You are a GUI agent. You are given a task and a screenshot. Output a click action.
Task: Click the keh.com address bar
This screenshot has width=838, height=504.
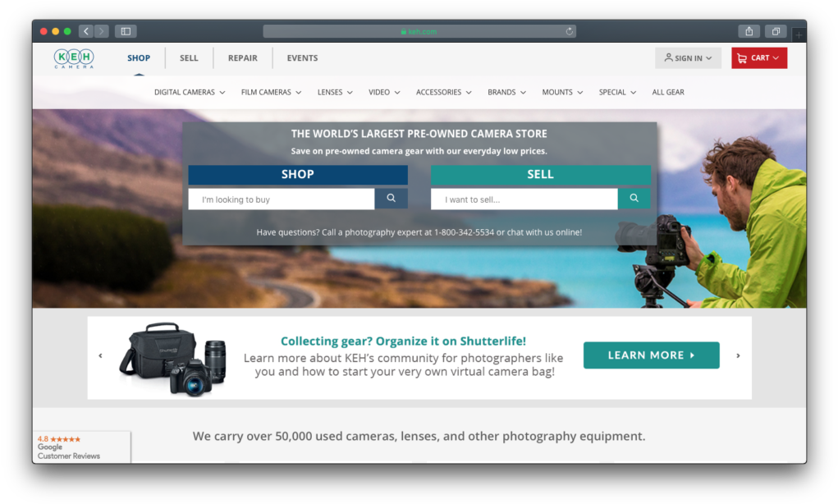[x=419, y=31]
